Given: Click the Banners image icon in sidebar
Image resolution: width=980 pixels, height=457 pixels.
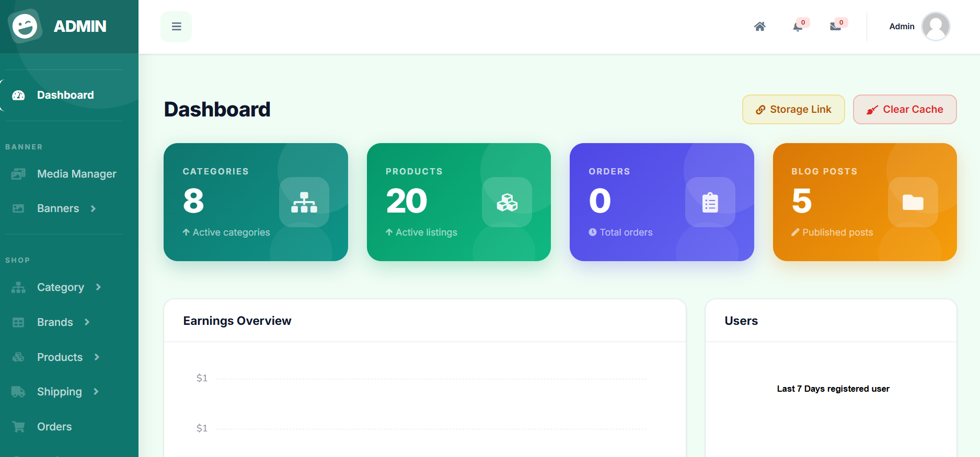Looking at the screenshot, I should click(x=18, y=208).
